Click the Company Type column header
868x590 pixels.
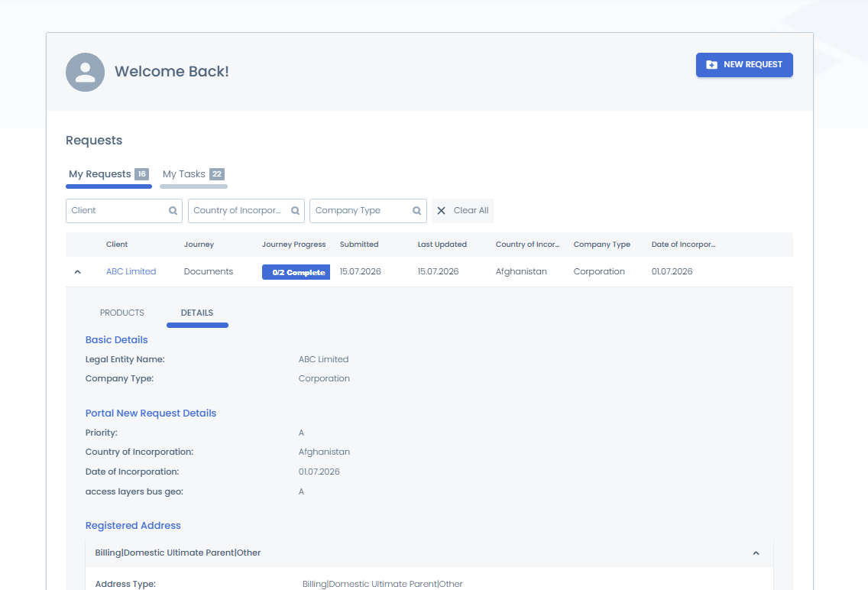[602, 245]
